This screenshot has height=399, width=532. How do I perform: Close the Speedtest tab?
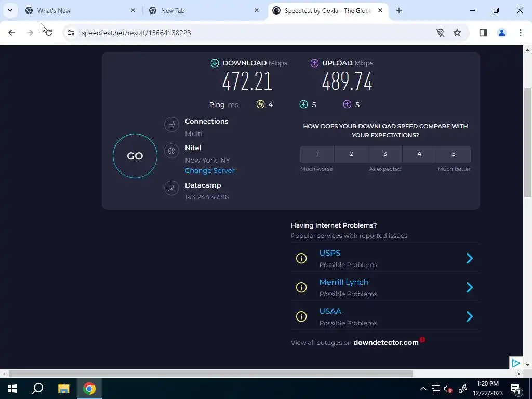pyautogui.click(x=380, y=10)
